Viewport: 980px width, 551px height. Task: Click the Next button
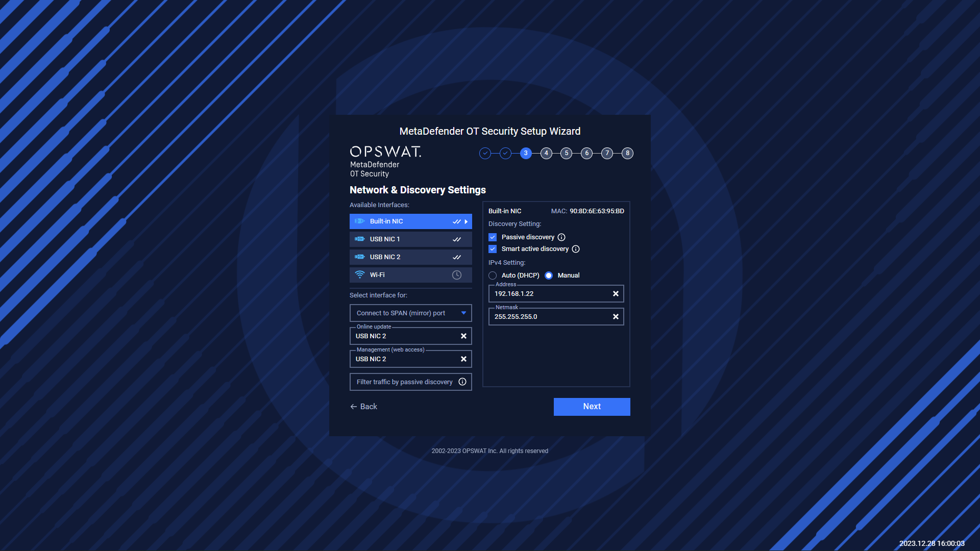point(592,407)
